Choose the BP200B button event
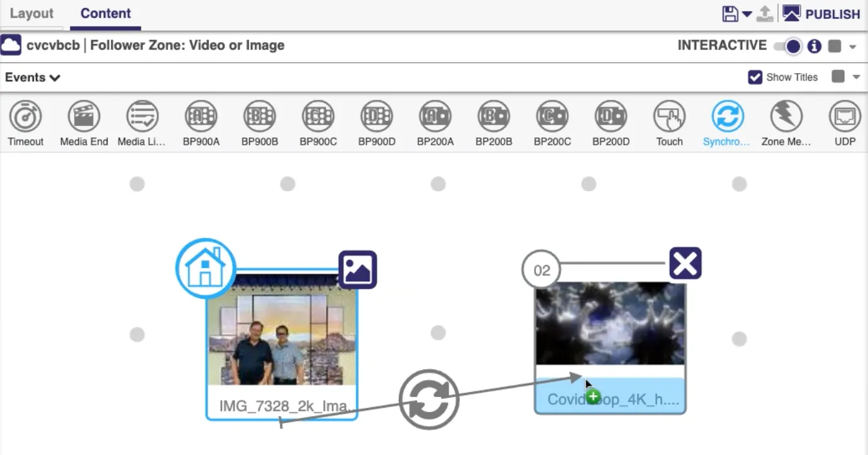Screen dimensions: 868x455 click(494, 116)
